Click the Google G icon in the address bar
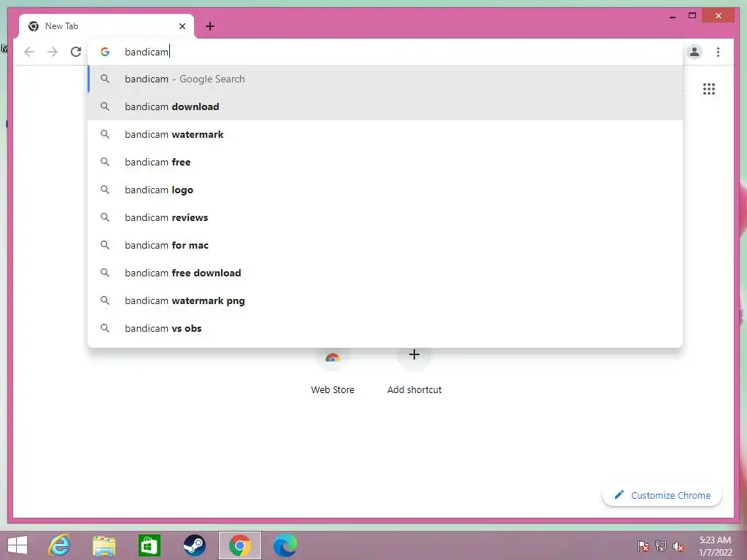 pyautogui.click(x=105, y=52)
